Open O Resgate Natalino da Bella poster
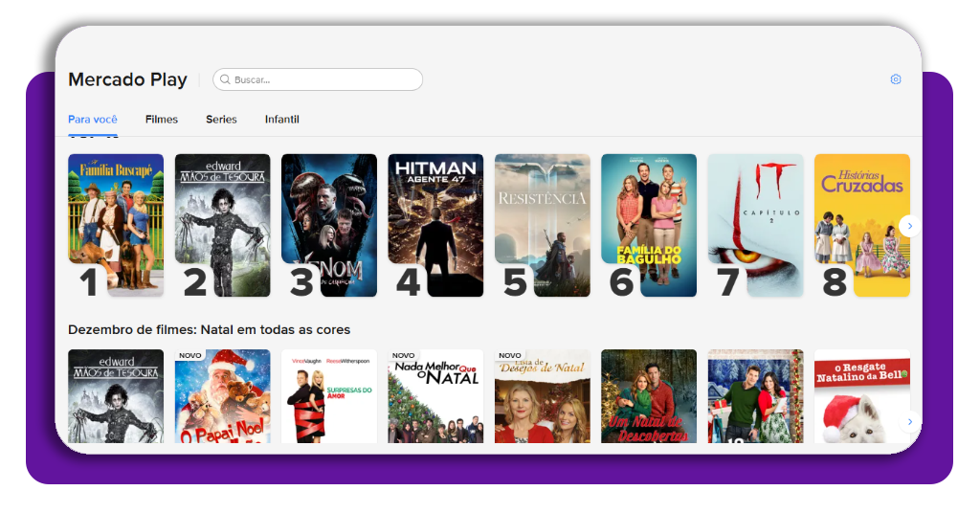 pos(862,396)
